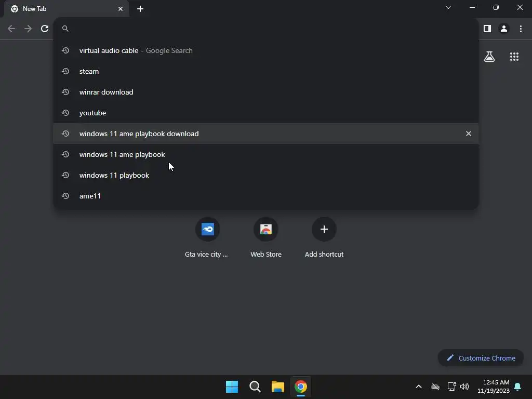Focus the address bar search field
The width and height of the screenshot is (532, 399).
point(267,29)
